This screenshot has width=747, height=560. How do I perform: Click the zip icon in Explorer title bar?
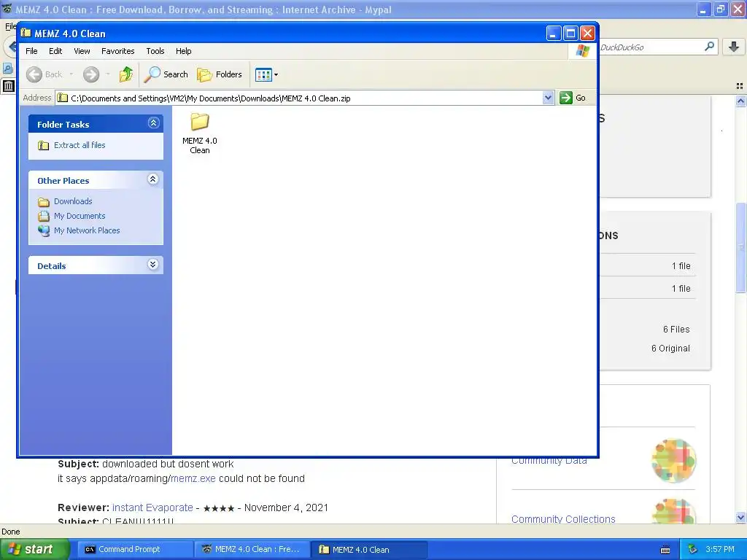click(26, 34)
